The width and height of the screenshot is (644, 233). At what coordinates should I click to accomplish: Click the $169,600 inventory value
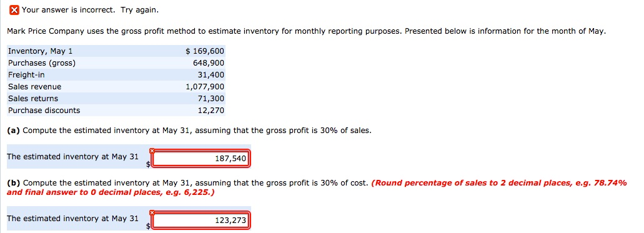tap(205, 51)
